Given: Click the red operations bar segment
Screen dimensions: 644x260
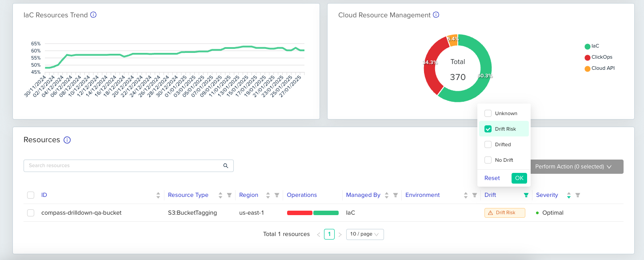Looking at the screenshot, I should tap(300, 213).
